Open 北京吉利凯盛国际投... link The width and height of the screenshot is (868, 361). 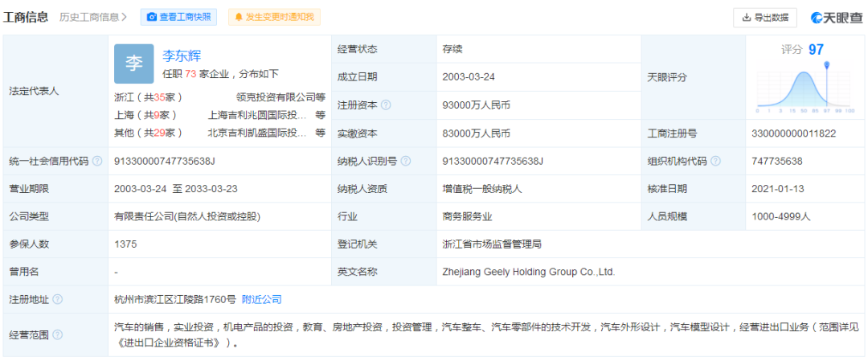[x=257, y=133]
